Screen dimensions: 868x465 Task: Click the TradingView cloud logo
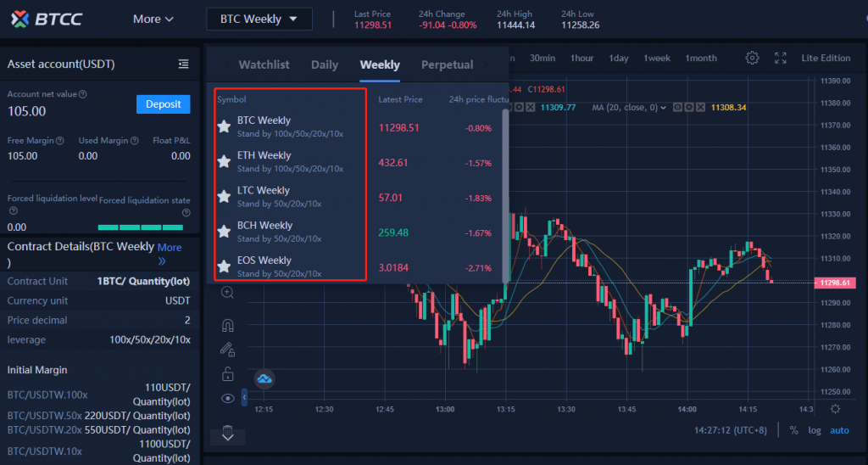[264, 378]
